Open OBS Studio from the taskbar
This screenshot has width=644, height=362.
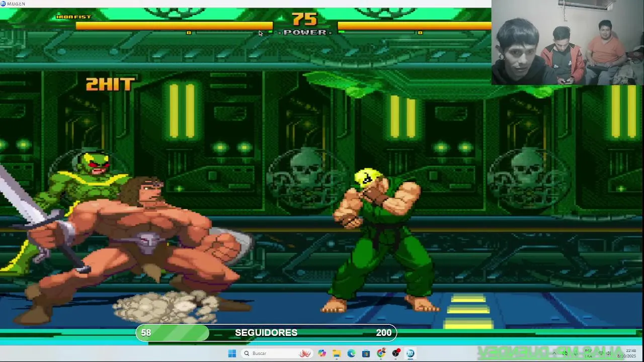pos(395,353)
